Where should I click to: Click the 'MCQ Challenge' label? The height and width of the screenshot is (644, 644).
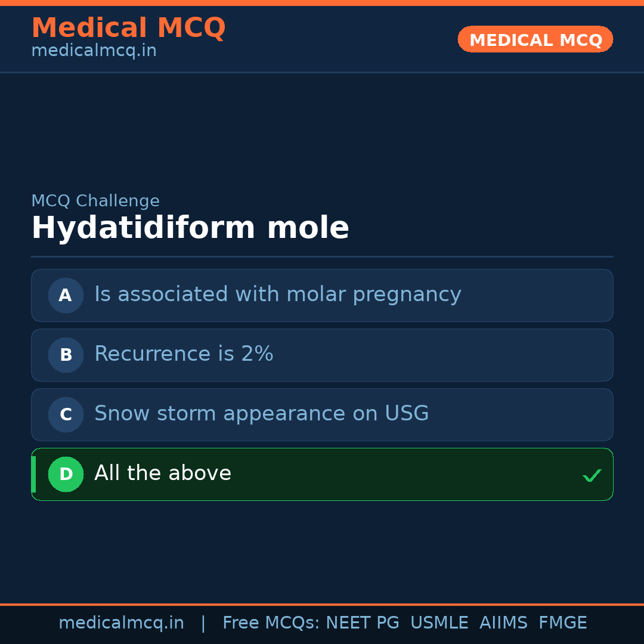(x=95, y=201)
